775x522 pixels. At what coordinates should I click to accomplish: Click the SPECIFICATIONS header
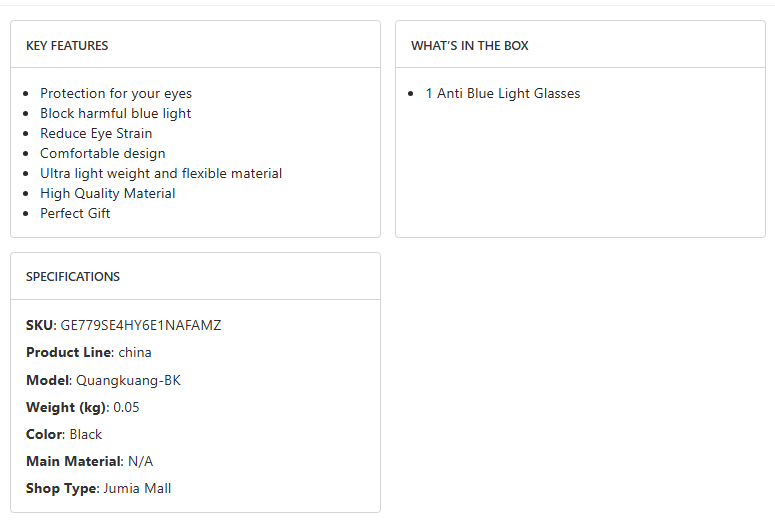73,277
